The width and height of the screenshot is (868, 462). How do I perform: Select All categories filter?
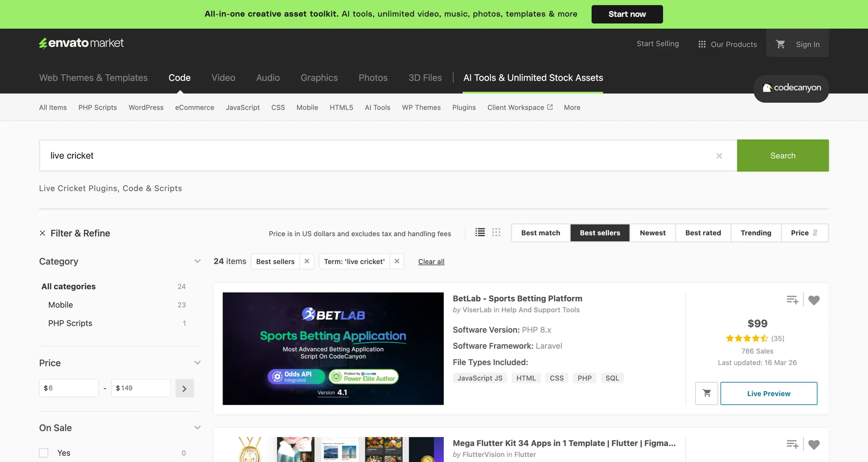coord(69,287)
